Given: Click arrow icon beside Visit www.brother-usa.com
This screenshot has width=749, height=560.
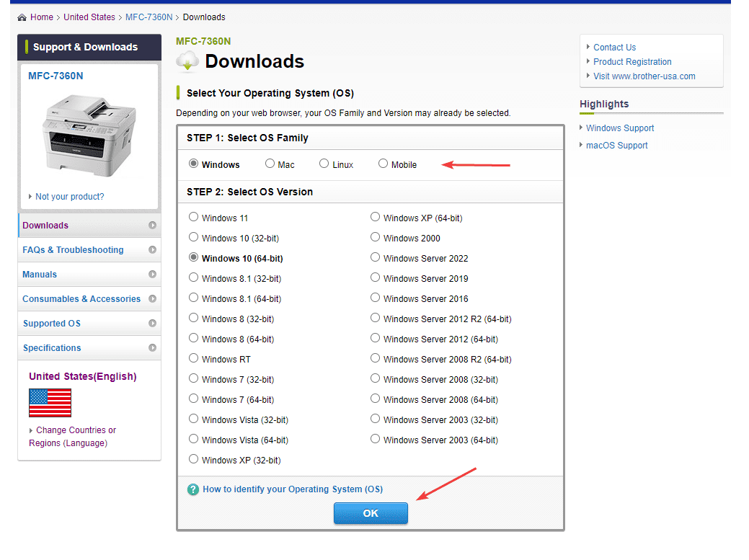Looking at the screenshot, I should pyautogui.click(x=588, y=76).
